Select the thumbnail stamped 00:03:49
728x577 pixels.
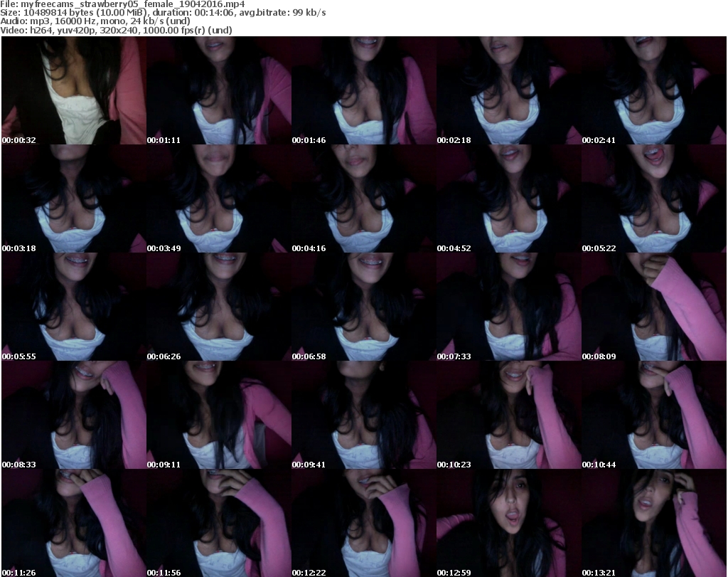coord(219,198)
